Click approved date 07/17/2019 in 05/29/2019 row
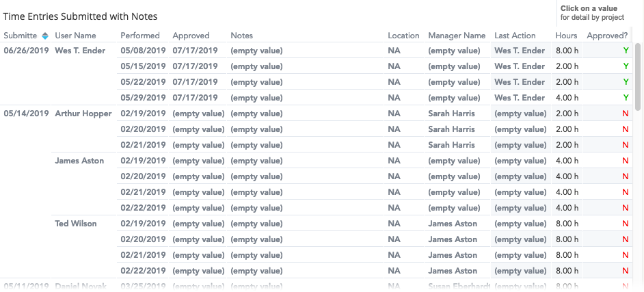 point(195,98)
